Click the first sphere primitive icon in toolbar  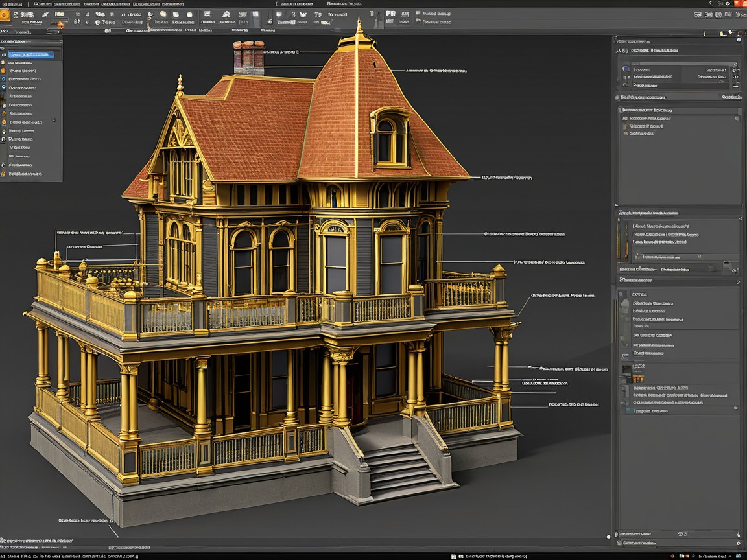[162, 14]
